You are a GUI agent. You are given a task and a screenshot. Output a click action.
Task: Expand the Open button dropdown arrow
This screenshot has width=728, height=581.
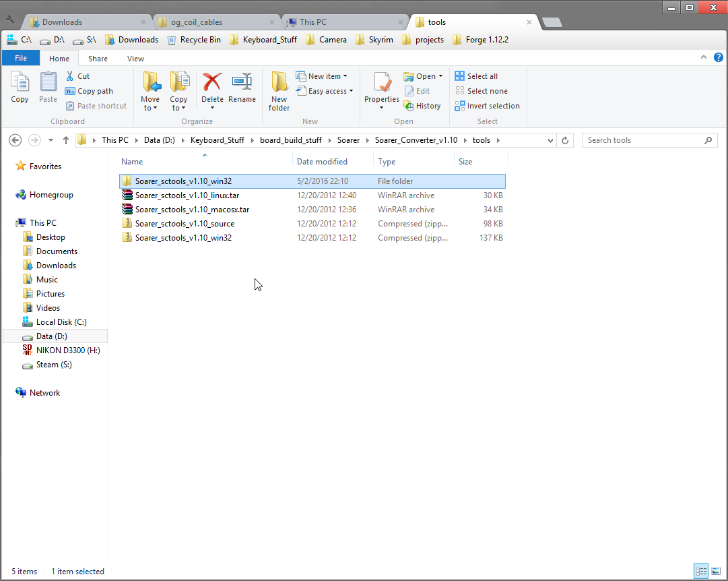(440, 76)
